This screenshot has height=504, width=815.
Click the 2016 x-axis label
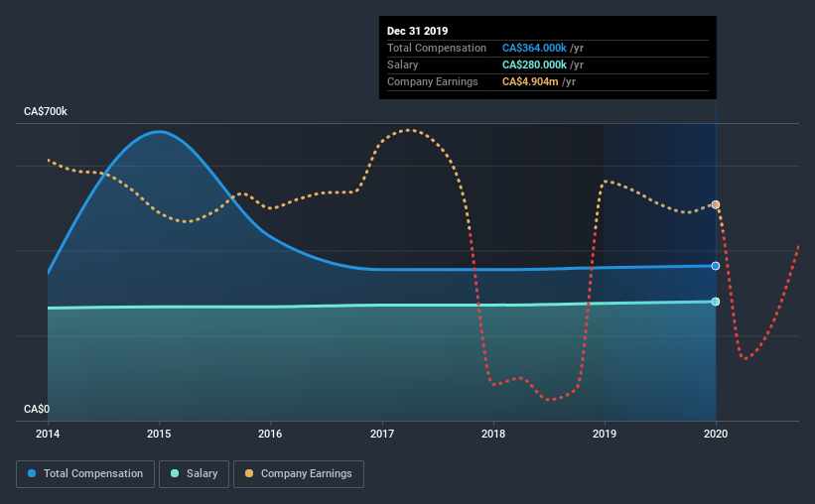pyautogui.click(x=270, y=434)
